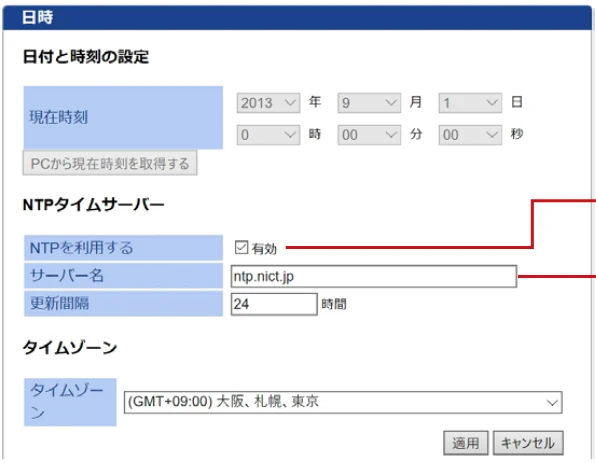Click the 現在時刻 label cell
Screen dimensions: 596x463
[x=123, y=117]
